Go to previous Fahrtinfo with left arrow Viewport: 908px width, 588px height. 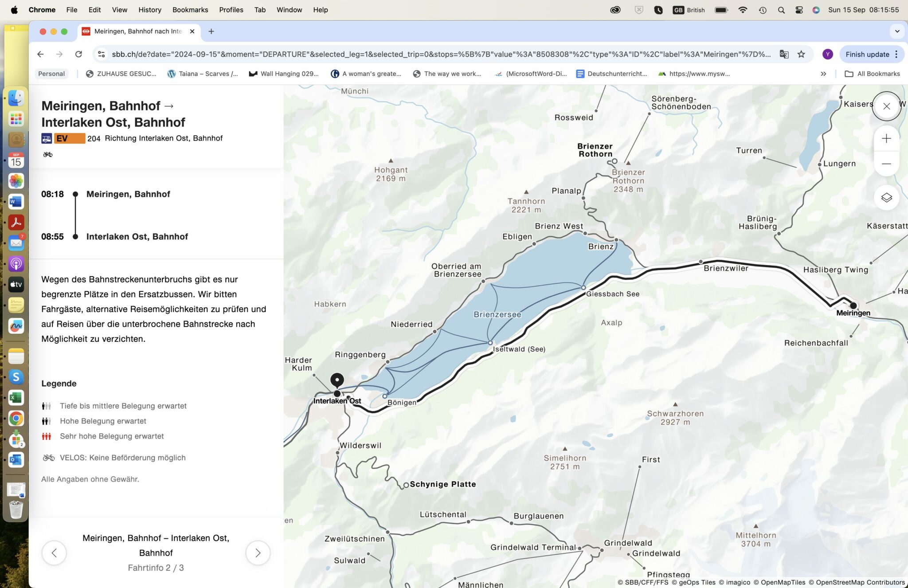point(54,553)
